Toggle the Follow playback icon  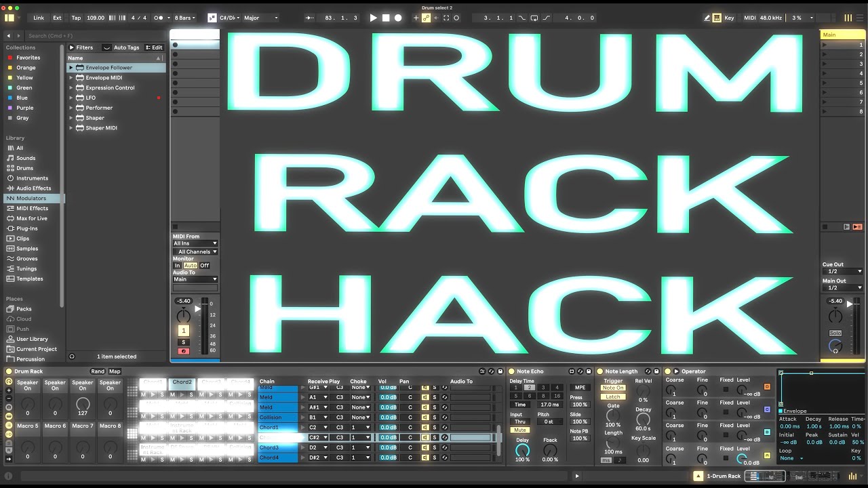point(310,18)
